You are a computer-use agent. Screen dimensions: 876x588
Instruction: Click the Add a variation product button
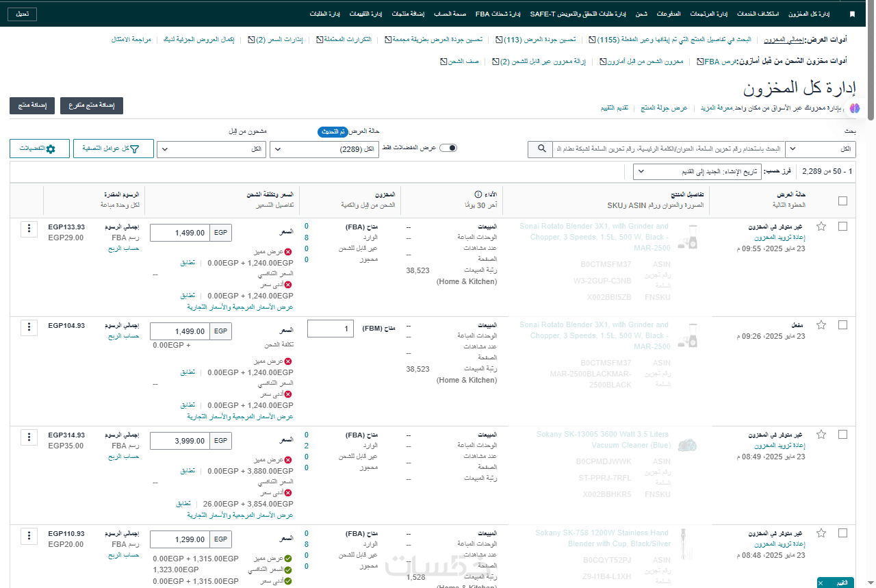click(92, 105)
